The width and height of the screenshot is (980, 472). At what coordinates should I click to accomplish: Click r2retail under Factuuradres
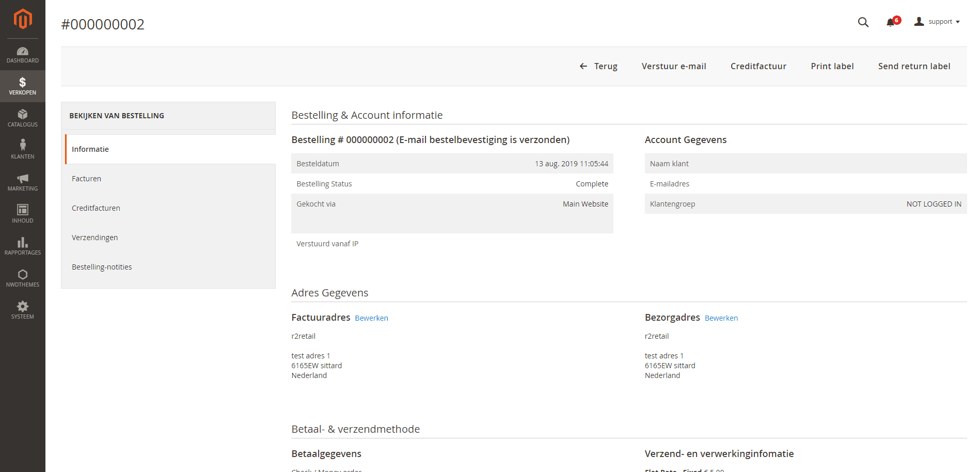303,336
